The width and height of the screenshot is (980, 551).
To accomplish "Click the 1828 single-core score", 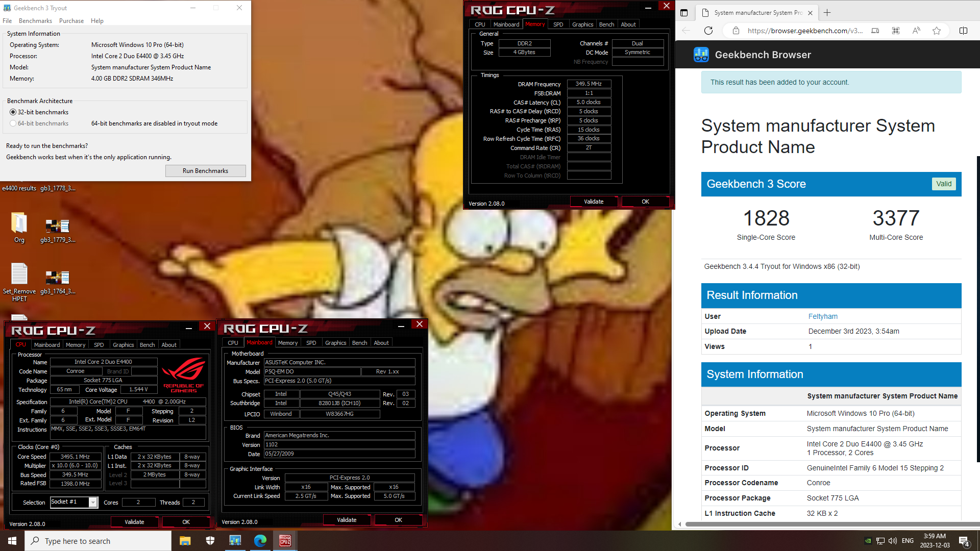I will [x=766, y=218].
